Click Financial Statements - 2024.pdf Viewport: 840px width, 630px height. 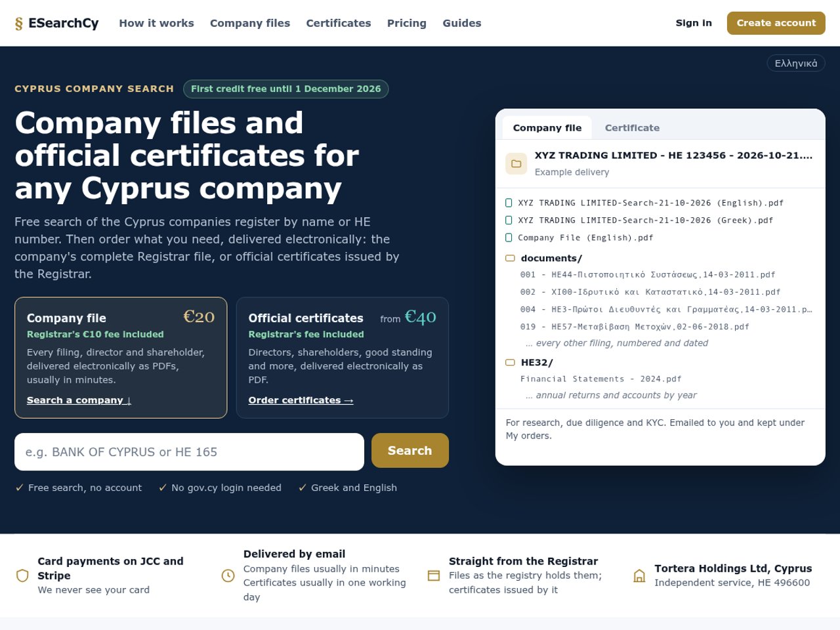click(601, 379)
